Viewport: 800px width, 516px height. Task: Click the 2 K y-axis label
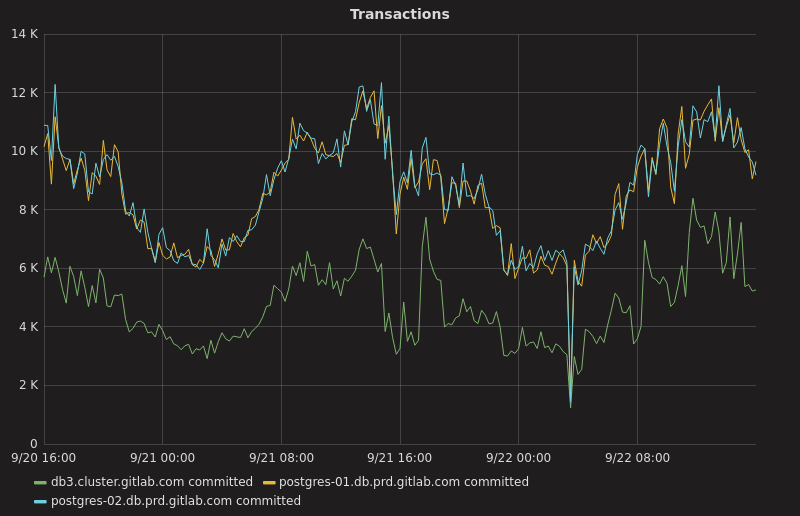point(27,385)
